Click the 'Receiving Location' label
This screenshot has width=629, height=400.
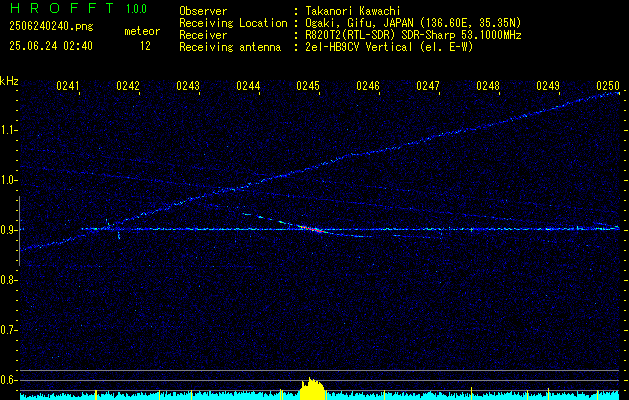tap(233, 23)
